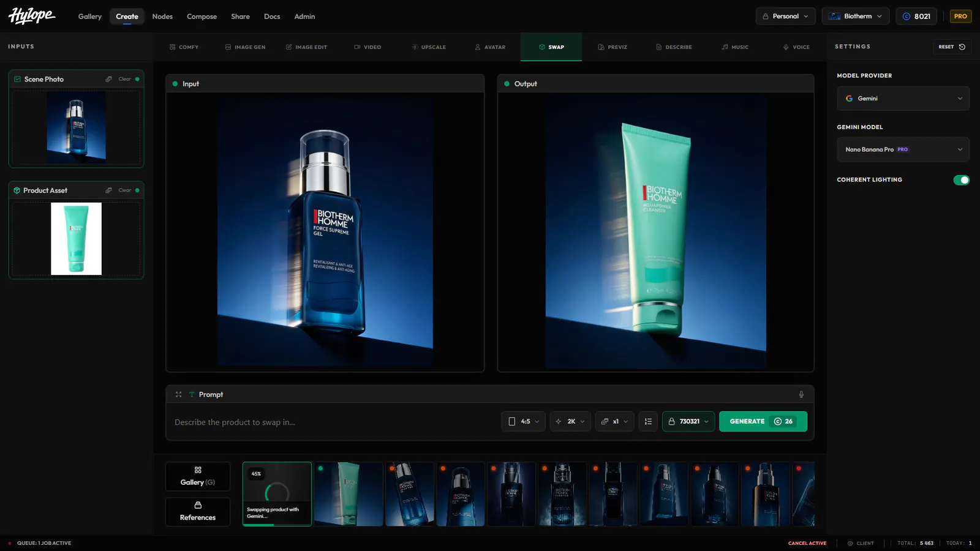980x551 pixels.
Task: Switch to the Avatar tab
Action: click(490, 47)
